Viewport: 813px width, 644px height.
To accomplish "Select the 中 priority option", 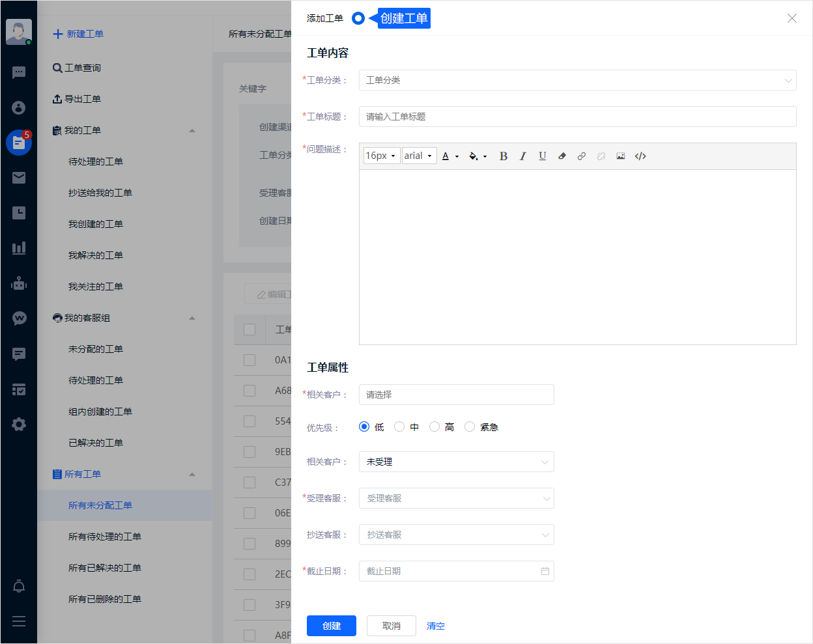I will (x=399, y=427).
